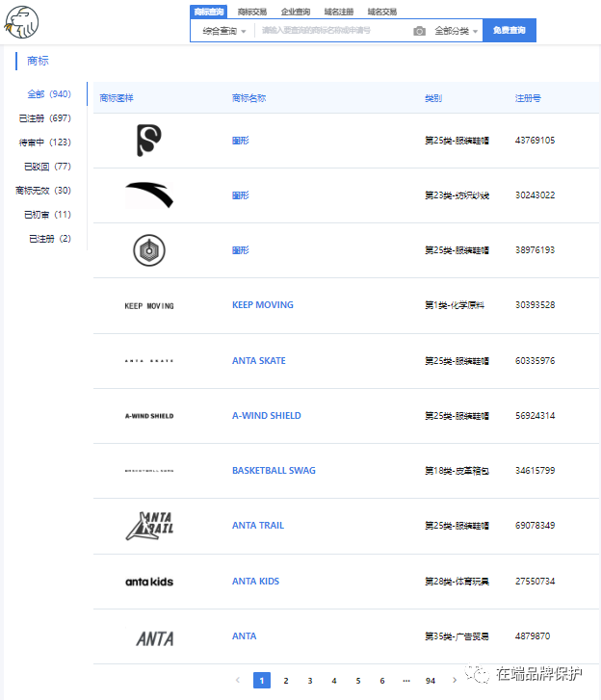Open ANTA wordmark logo thumbnail
Viewport: 601px width, 700px height.
(x=154, y=638)
